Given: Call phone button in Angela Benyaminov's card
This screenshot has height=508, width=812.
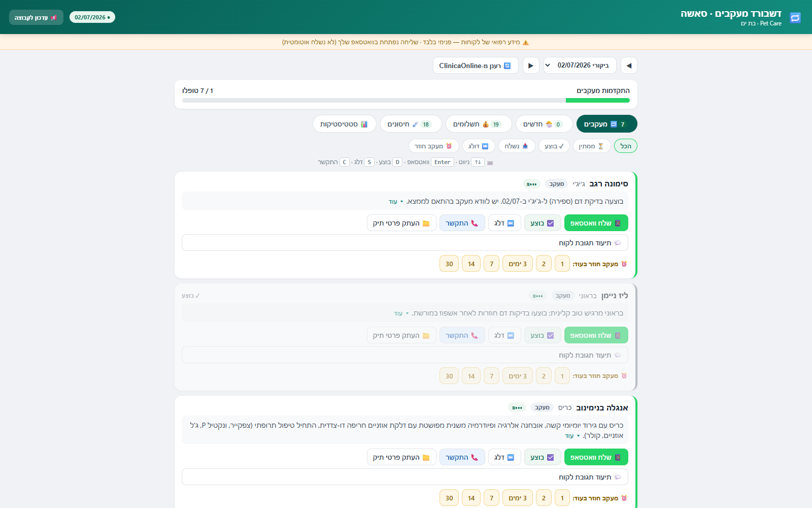Looking at the screenshot, I should (x=462, y=457).
